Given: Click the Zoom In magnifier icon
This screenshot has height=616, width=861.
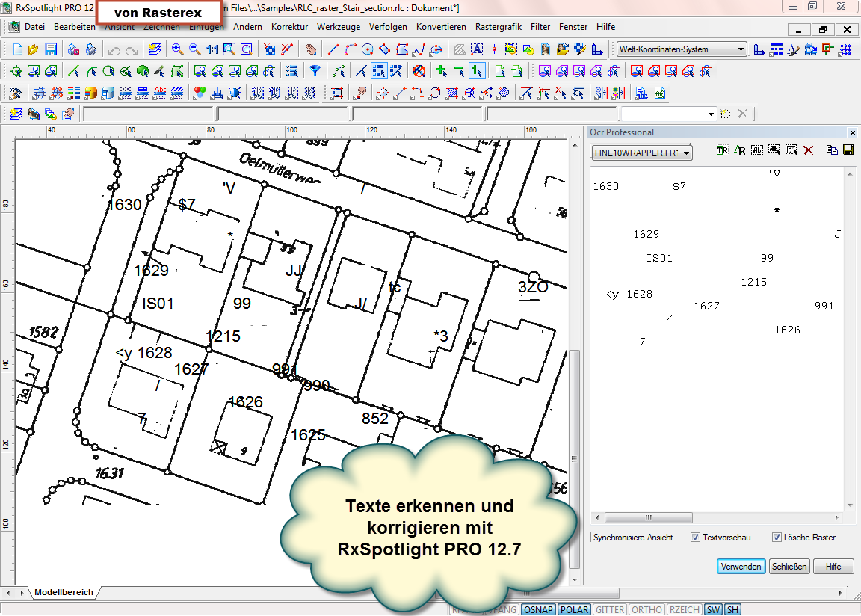Looking at the screenshot, I should coord(178,50).
